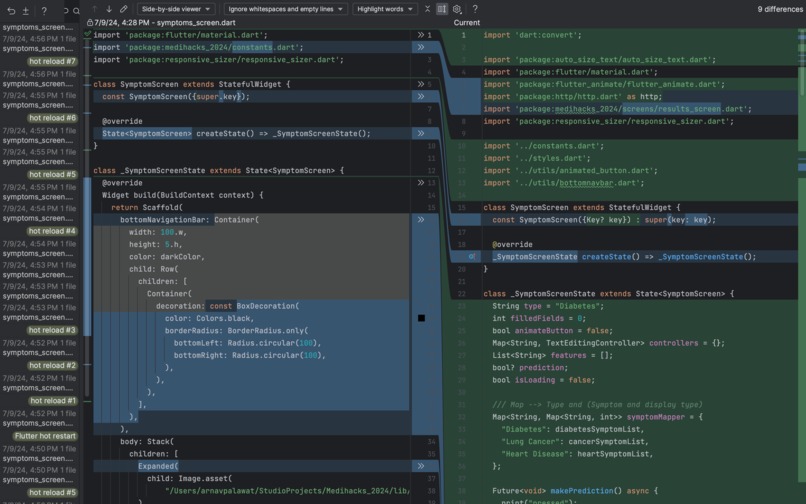This screenshot has height=504, width=806.
Task: Toggle collapse unchanged fragments
Action: pos(427,9)
